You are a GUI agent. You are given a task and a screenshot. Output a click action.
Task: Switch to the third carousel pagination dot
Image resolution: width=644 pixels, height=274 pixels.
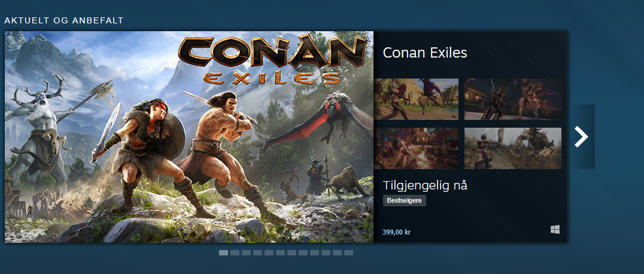(x=246, y=253)
